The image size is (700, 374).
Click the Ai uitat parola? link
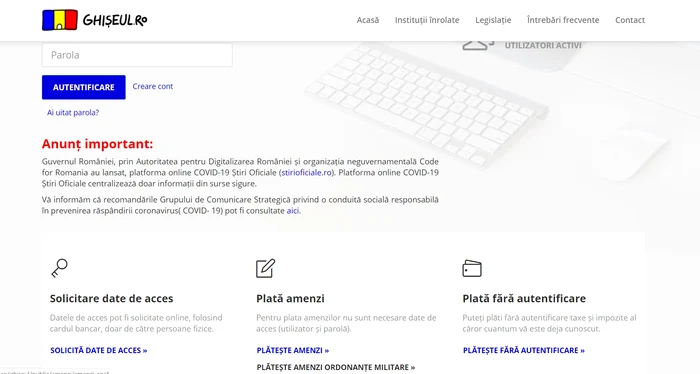click(x=73, y=113)
